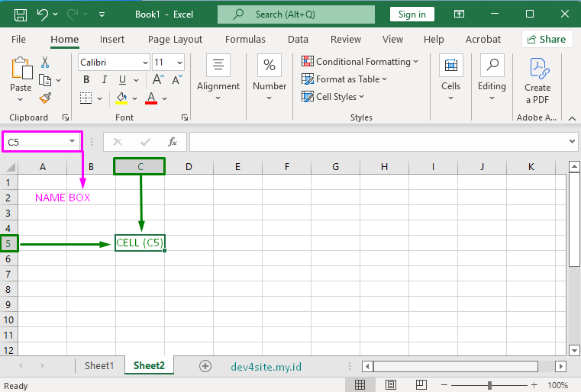Click the Insert Function fx icon
Image resolution: width=581 pixels, height=392 pixels.
[173, 142]
